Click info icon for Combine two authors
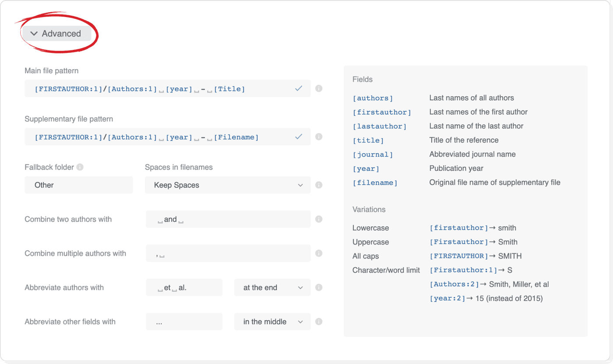Image resolution: width=613 pixels, height=364 pixels. point(319,219)
